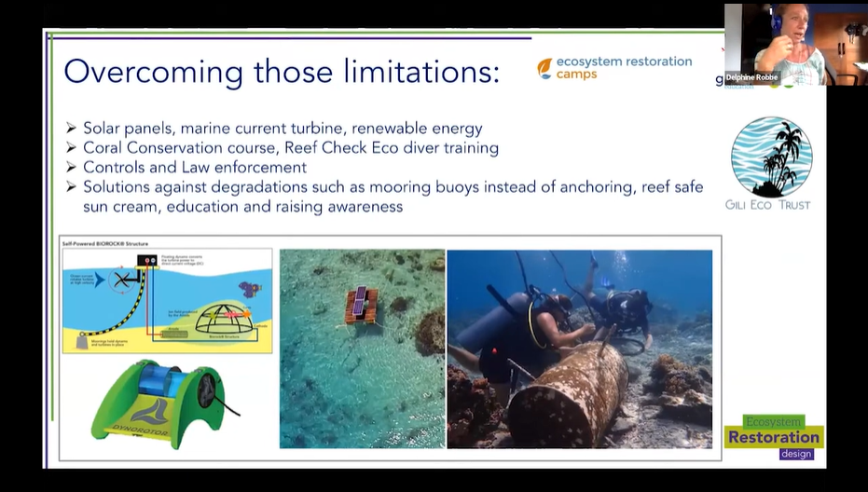Viewport: 868px width, 492px height.
Task: Click the 'Overcoming those limitations:' slide title
Action: (x=281, y=72)
